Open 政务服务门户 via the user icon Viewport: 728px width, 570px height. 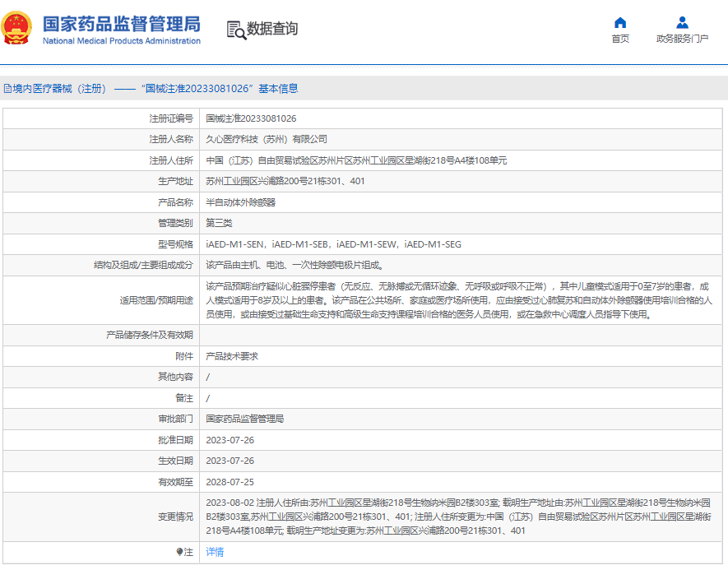click(x=682, y=22)
